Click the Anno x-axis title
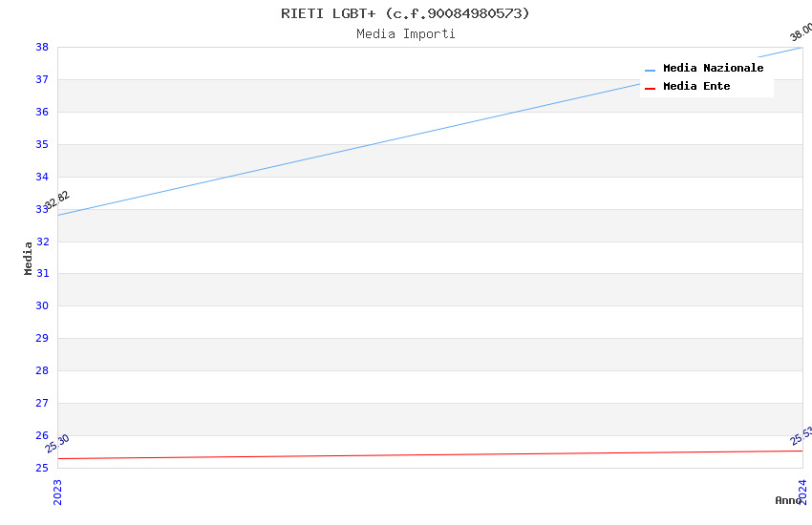 (x=787, y=500)
